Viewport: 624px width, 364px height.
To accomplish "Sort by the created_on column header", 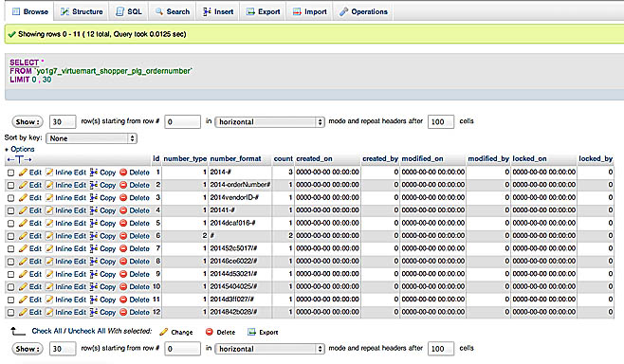I will pos(315,158).
